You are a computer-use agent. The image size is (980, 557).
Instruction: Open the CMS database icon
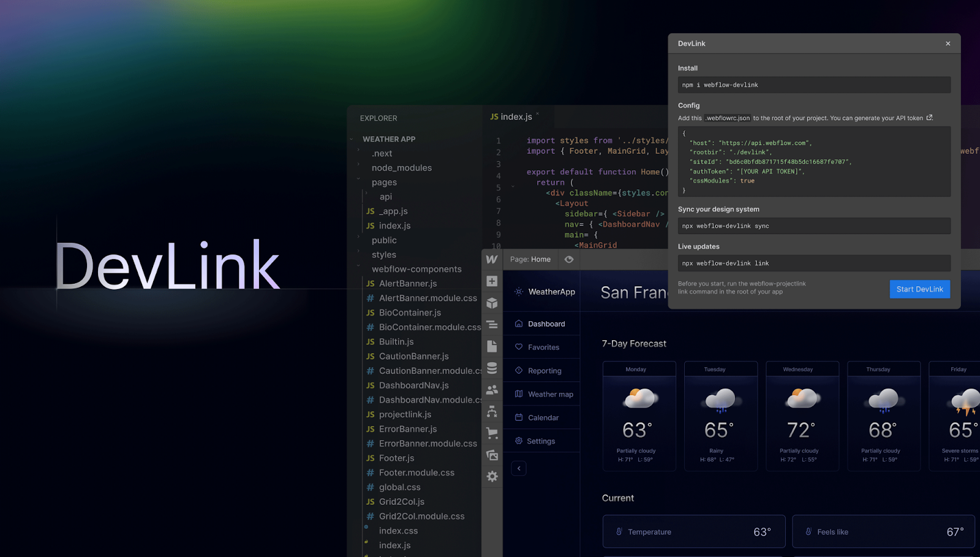pos(492,368)
